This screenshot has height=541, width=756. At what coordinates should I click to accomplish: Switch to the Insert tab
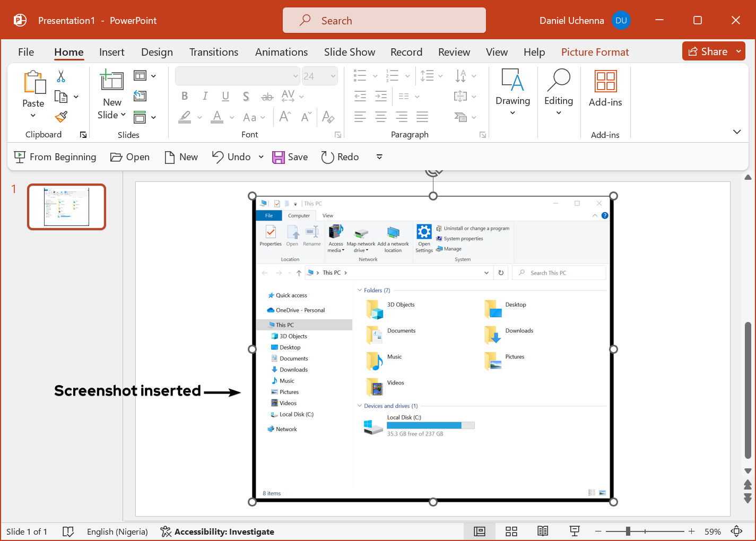[x=111, y=52]
